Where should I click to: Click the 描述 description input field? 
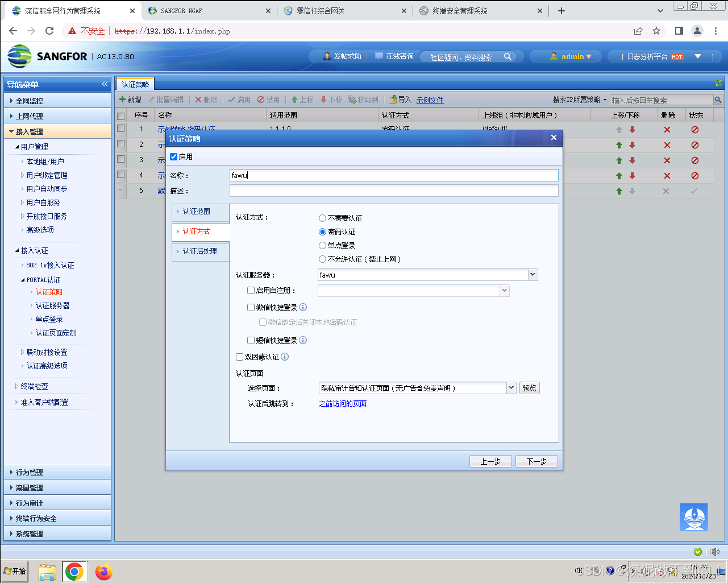394,191
